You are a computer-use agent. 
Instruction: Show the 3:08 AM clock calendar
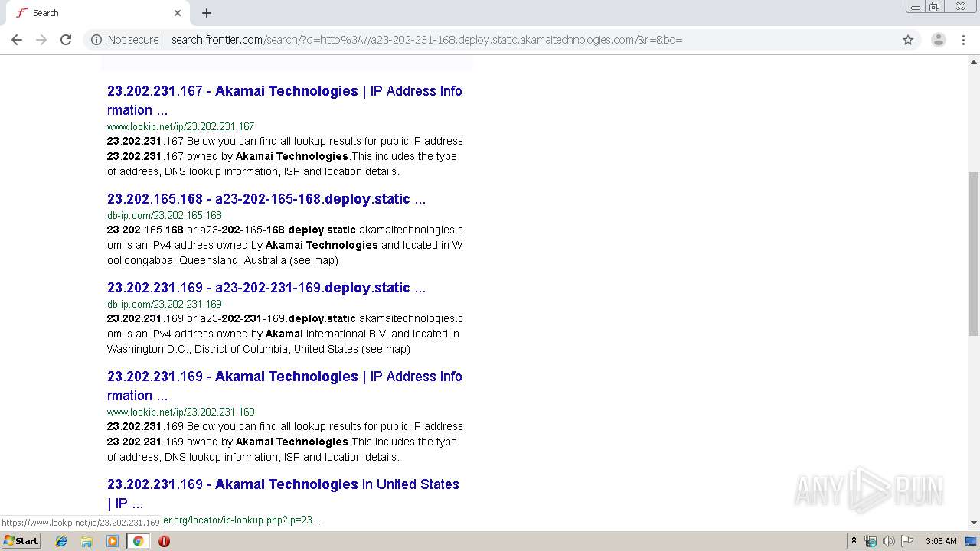941,541
